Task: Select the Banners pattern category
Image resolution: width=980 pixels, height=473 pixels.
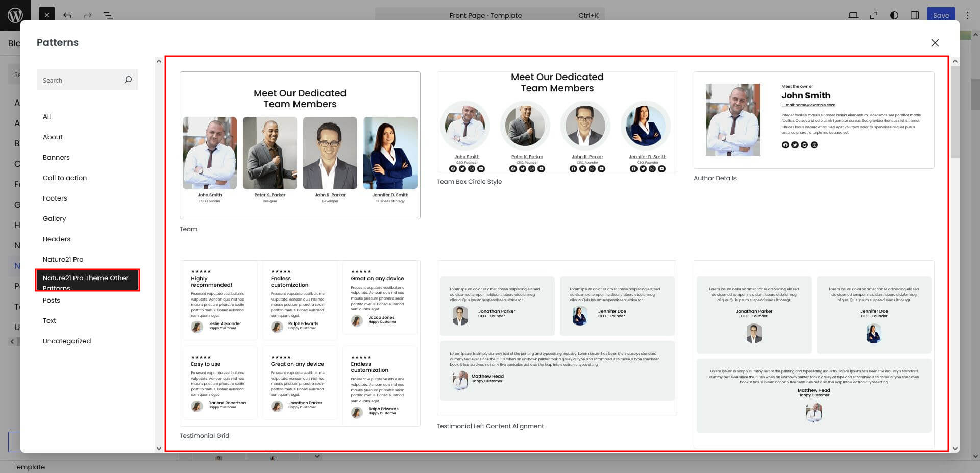Action: 56,157
